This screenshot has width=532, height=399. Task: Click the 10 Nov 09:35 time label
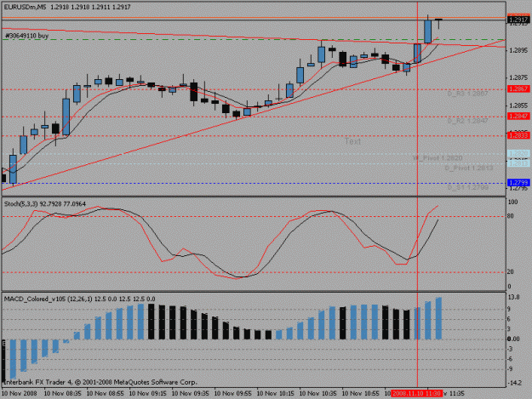click(x=191, y=394)
